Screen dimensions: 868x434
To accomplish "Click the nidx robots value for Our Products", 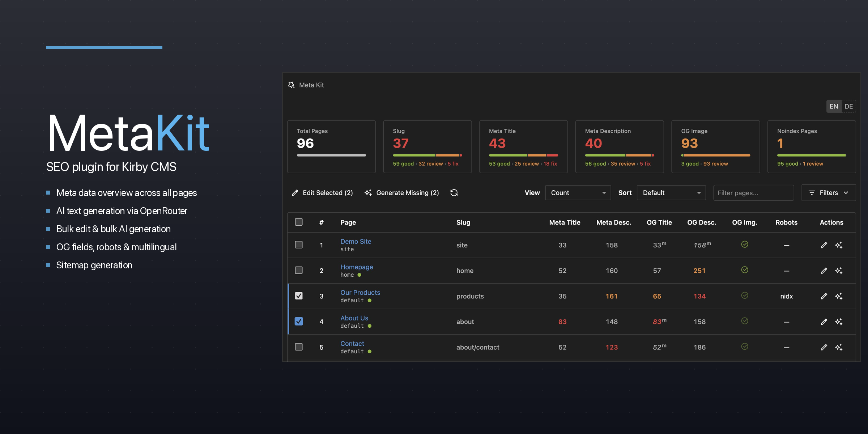I will (786, 296).
